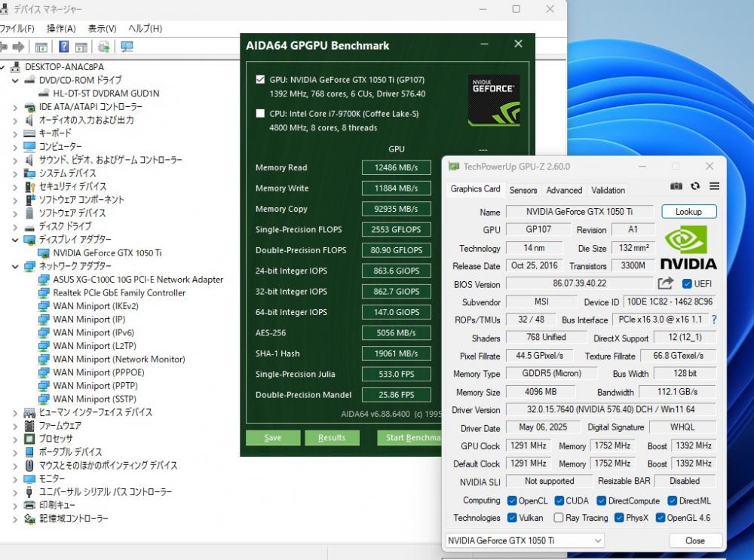Open the ヘルプ(H) menu
This screenshot has width=754, height=560.
[x=146, y=29]
